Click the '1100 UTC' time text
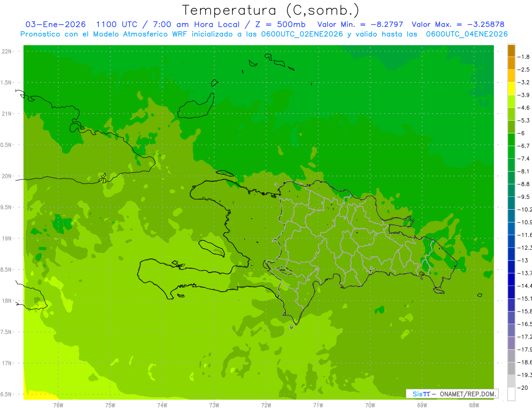The image size is (532, 411). [x=117, y=24]
